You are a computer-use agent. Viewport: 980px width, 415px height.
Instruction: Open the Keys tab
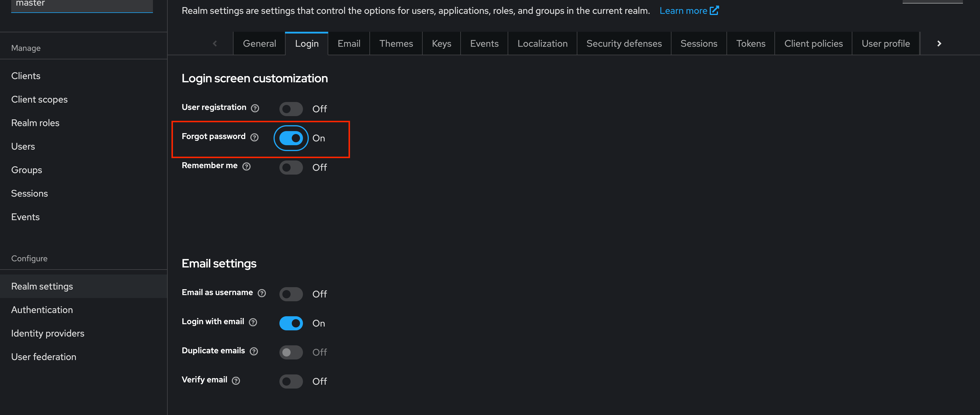coord(441,43)
